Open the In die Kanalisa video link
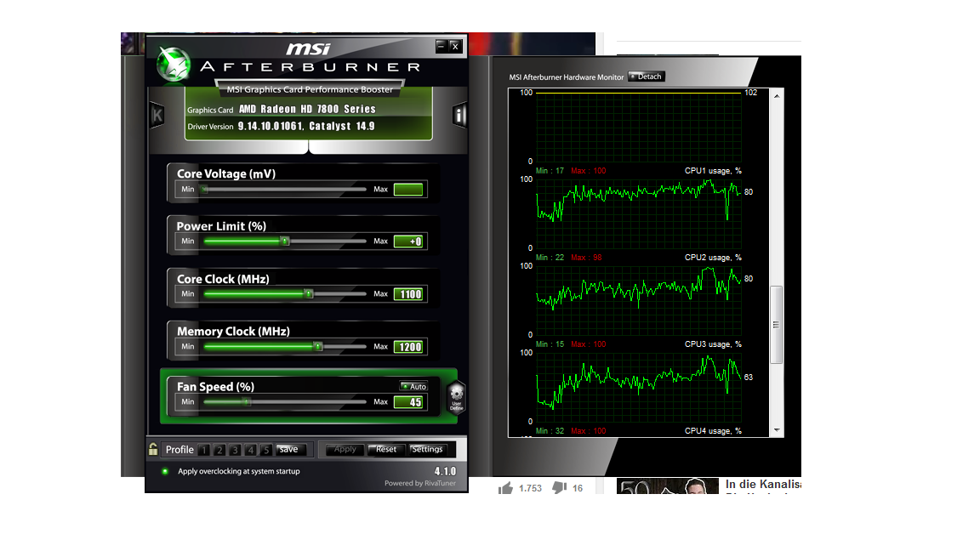Image resolution: width=980 pixels, height=551 pixels. pos(763,485)
